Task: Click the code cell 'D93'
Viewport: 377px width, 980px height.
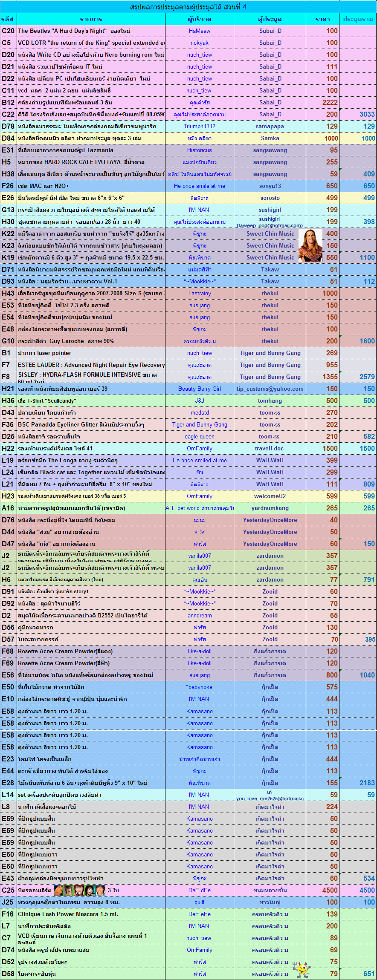Action: pyautogui.click(x=9, y=281)
